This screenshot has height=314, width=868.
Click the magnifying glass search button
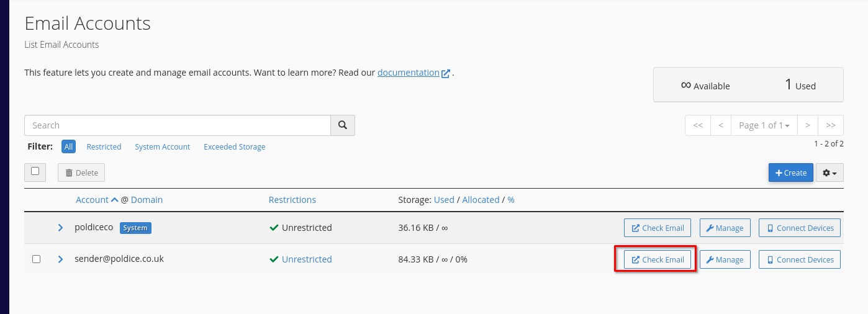[342, 125]
